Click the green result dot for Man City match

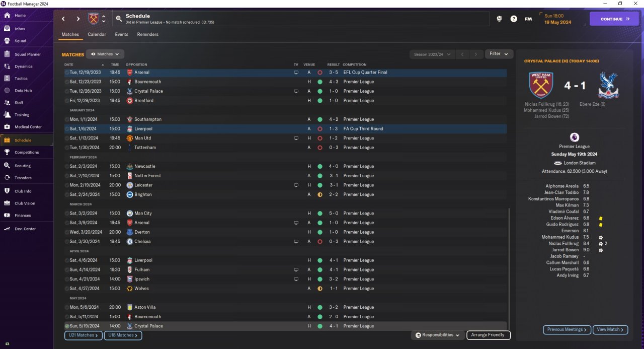point(319,213)
